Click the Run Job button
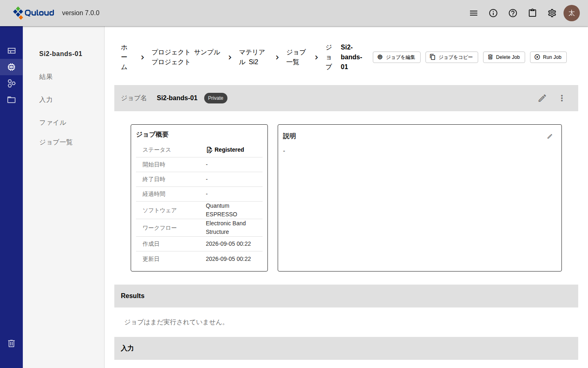This screenshot has width=588, height=368. point(548,57)
